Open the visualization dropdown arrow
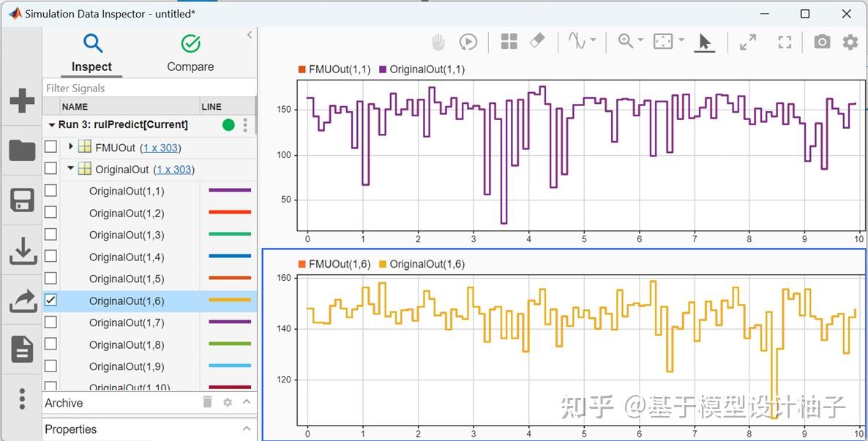The width and height of the screenshot is (868, 441). pyautogui.click(x=593, y=40)
